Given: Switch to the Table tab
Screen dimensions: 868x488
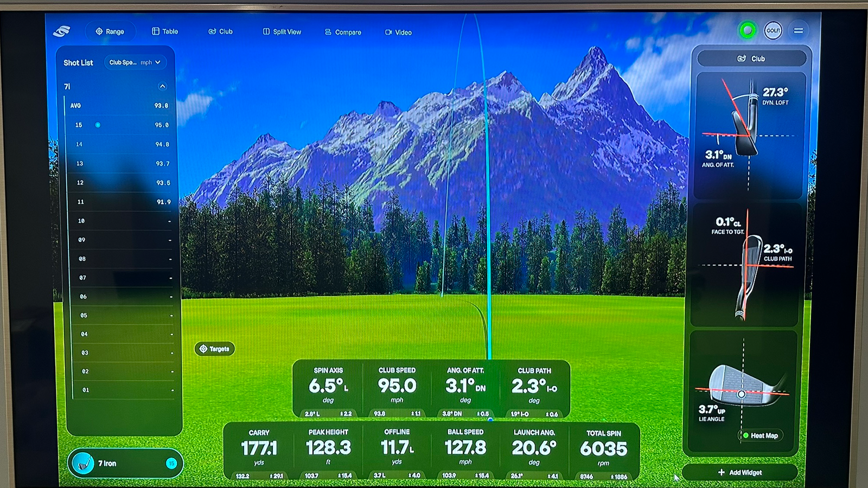Looking at the screenshot, I should coord(165,31).
